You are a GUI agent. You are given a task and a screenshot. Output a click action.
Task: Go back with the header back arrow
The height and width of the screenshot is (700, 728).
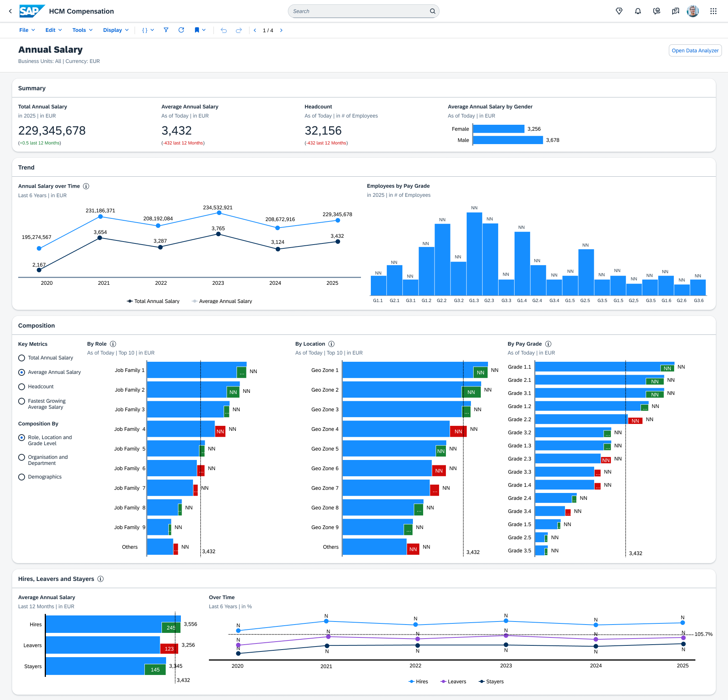coord(10,11)
